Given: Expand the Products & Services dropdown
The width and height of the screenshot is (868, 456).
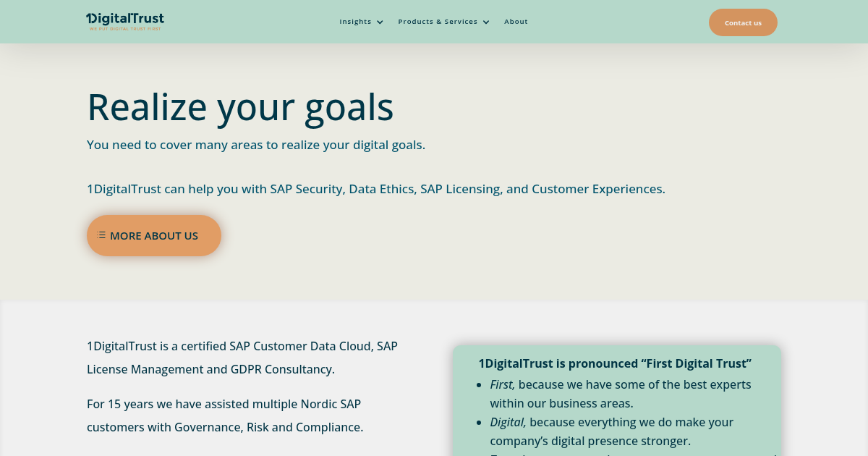Looking at the screenshot, I should coord(485,22).
